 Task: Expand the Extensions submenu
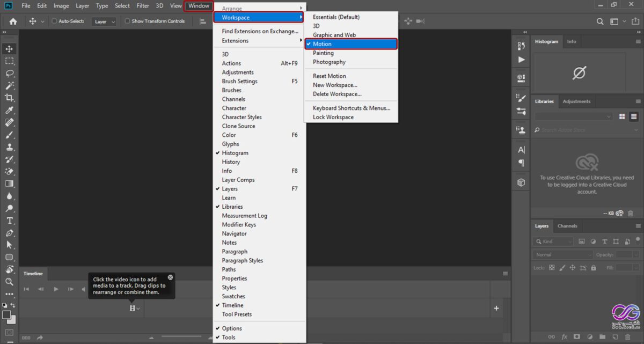coord(259,41)
